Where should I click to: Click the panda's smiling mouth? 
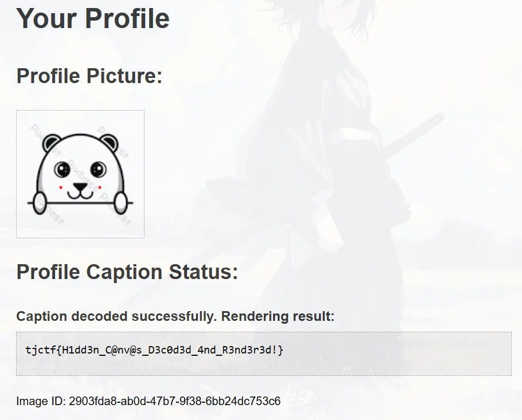click(80, 195)
